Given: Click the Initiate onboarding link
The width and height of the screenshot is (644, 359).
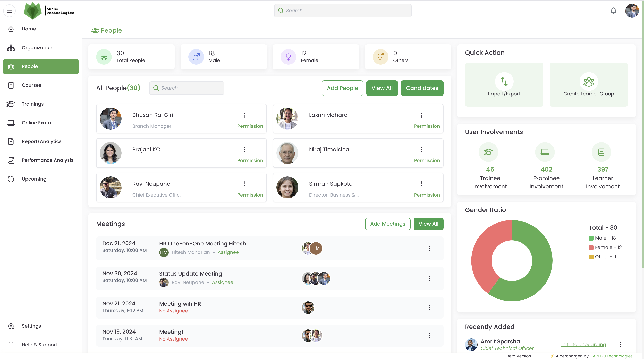Looking at the screenshot, I should (583, 344).
